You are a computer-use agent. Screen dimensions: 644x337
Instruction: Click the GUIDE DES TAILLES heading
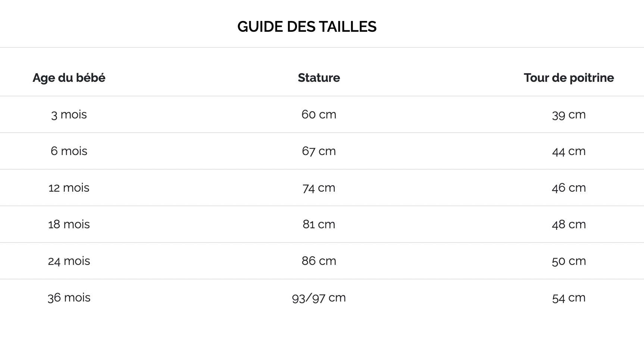click(x=307, y=27)
